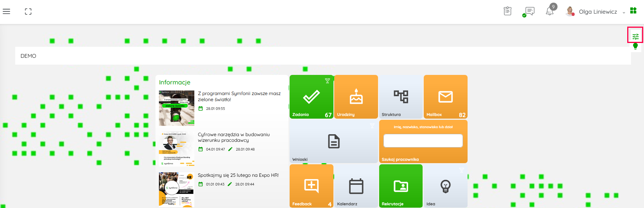The image size is (644, 208).
Task: Open the Rekrutacje tile
Action: pyautogui.click(x=400, y=186)
